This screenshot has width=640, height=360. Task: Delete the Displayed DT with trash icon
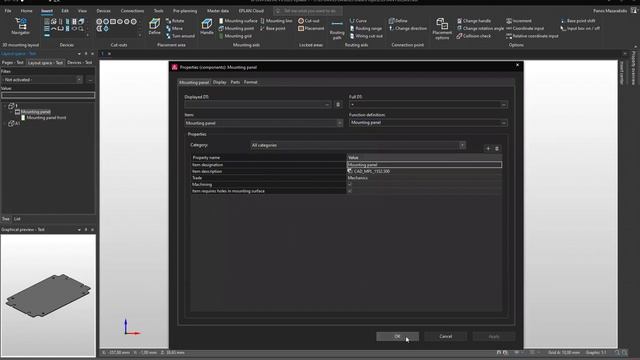(x=338, y=104)
